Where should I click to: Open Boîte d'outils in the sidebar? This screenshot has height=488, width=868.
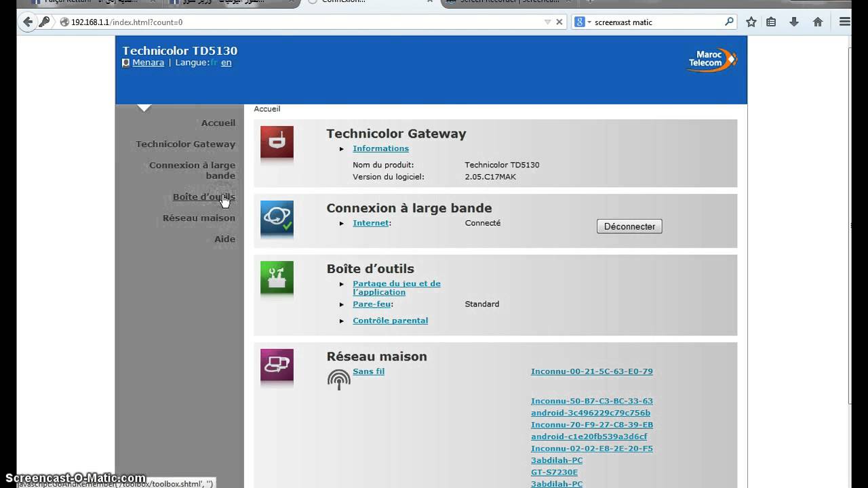point(204,197)
